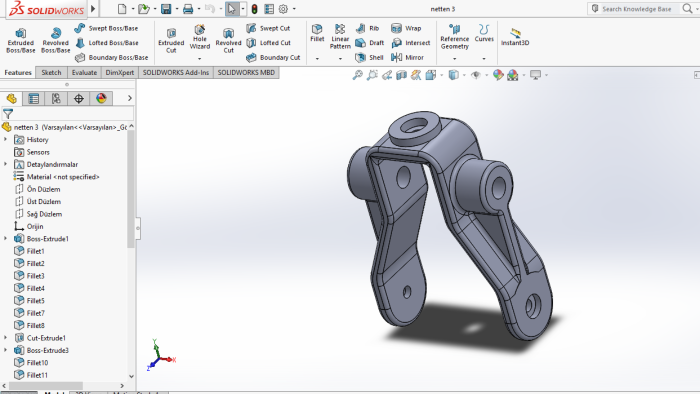The height and width of the screenshot is (394, 700).
Task: Select the Shell tool
Action: [369, 58]
